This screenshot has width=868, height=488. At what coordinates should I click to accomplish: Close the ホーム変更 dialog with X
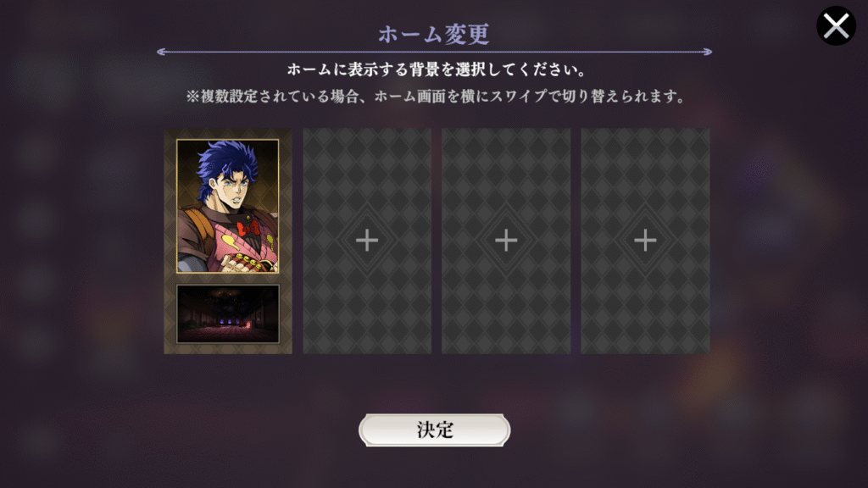(836, 25)
